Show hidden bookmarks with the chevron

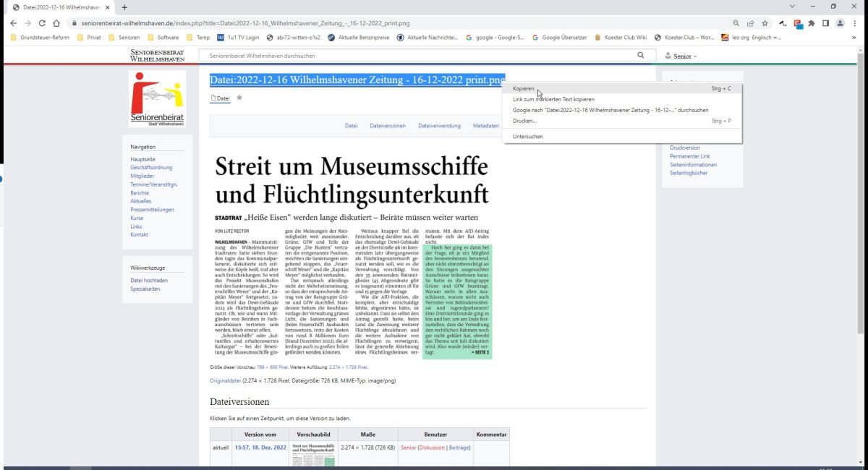tap(854, 38)
